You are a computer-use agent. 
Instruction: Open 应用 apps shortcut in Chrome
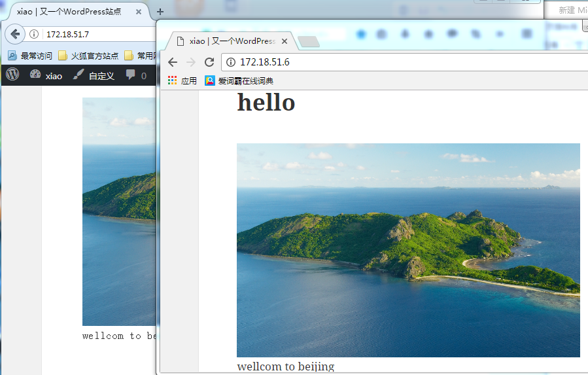click(182, 80)
